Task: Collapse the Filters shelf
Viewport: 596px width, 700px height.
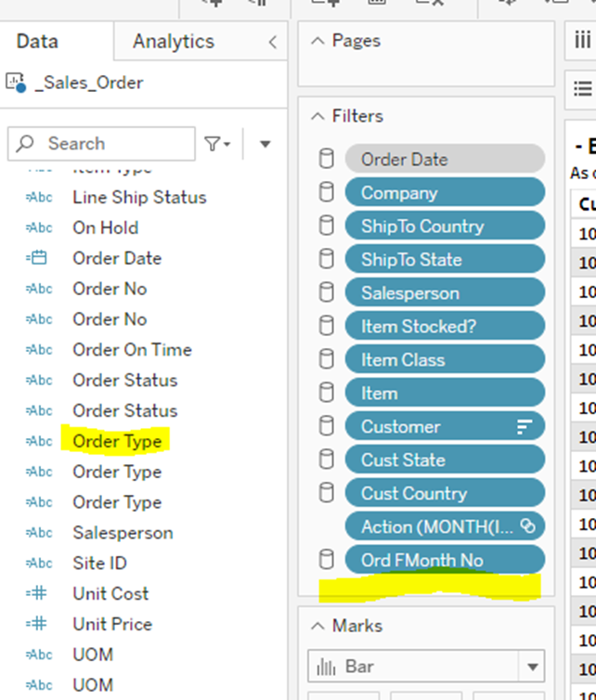Action: click(318, 116)
